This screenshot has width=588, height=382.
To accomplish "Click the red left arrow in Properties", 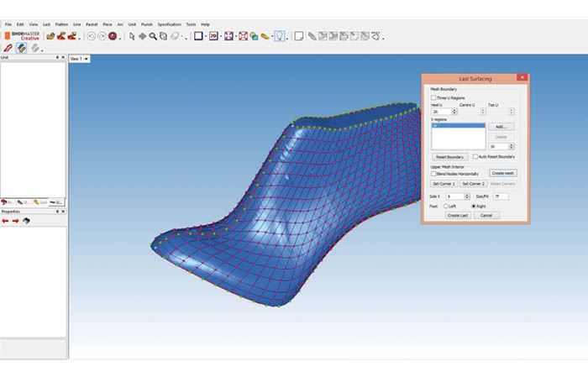I will [5, 221].
